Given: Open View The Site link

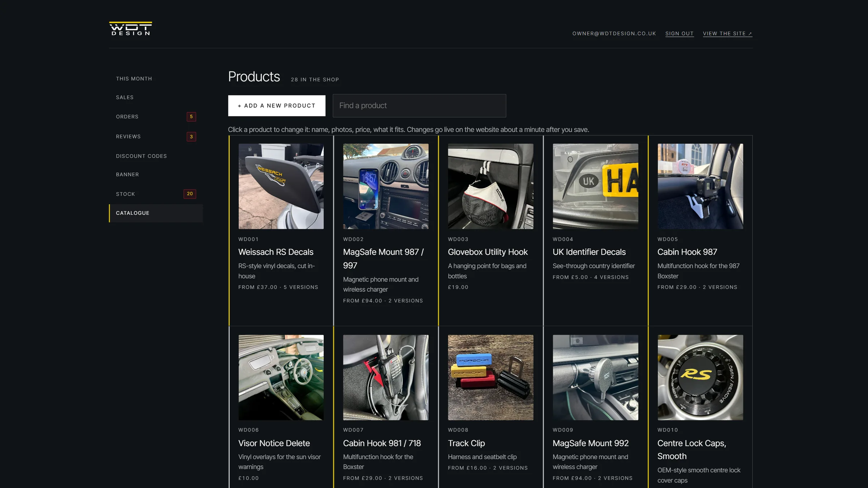Looking at the screenshot, I should tap(727, 33).
